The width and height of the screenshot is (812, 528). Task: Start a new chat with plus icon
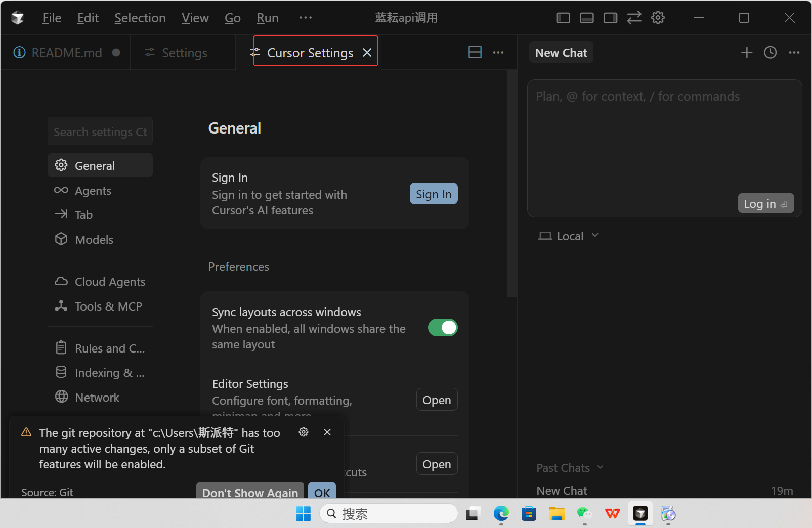click(x=747, y=52)
